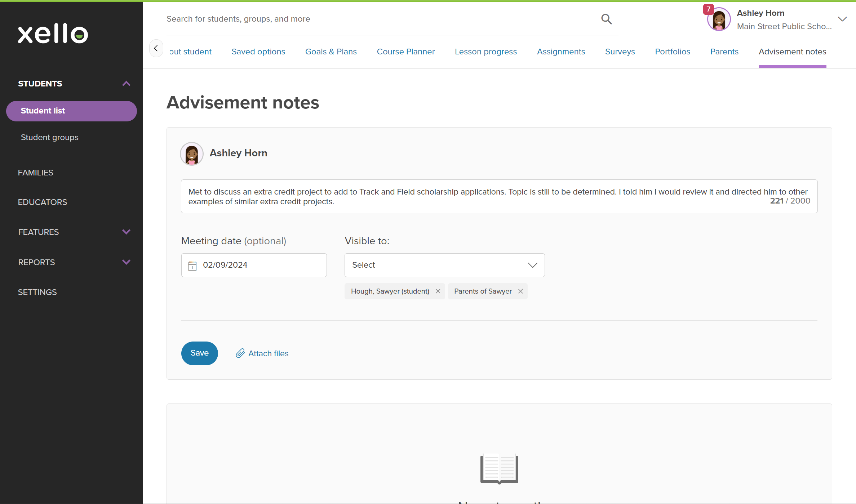Open the Parents tab
This screenshot has height=504, width=856.
pos(724,52)
